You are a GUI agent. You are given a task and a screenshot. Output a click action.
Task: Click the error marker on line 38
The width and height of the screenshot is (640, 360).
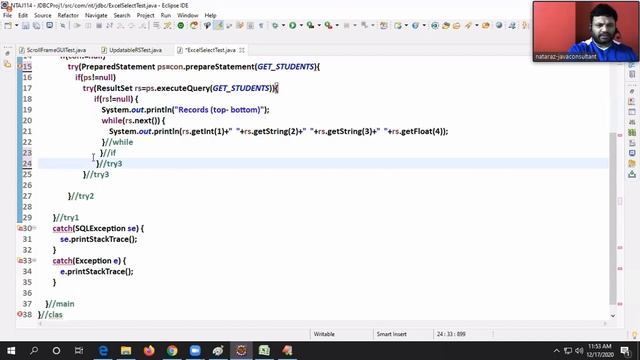point(20,314)
